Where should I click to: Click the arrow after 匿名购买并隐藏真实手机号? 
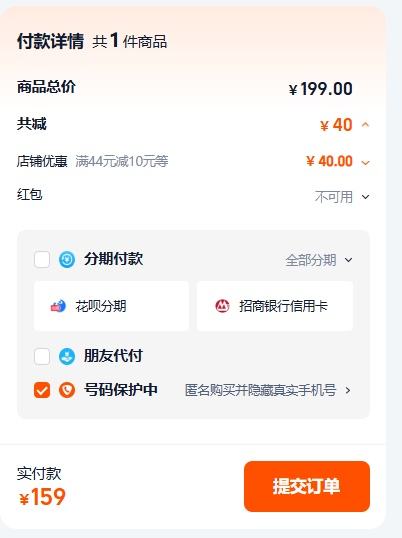[x=348, y=390]
